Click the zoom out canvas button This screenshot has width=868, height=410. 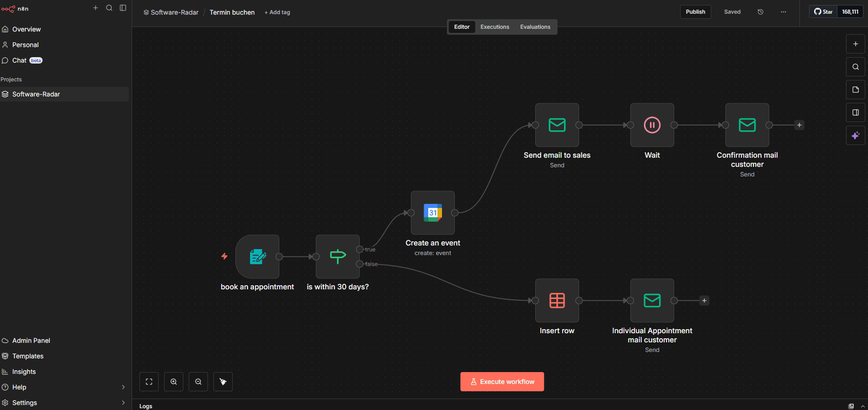198,382
